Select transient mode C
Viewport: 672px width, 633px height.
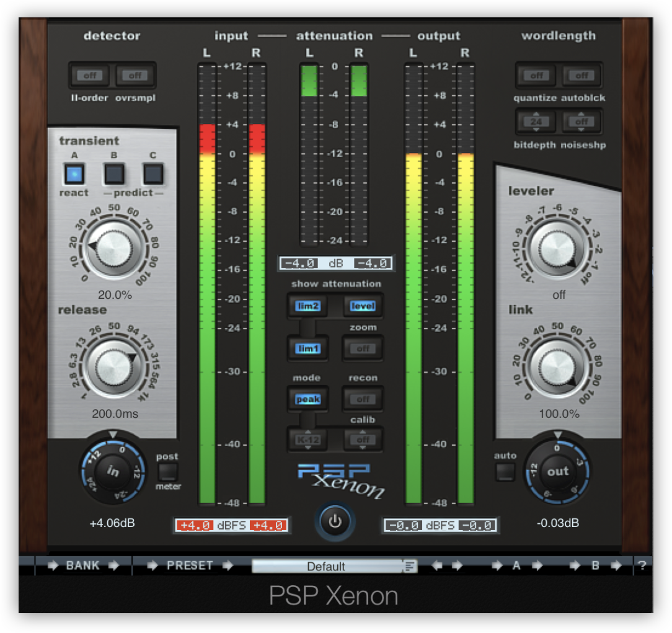pyautogui.click(x=153, y=174)
